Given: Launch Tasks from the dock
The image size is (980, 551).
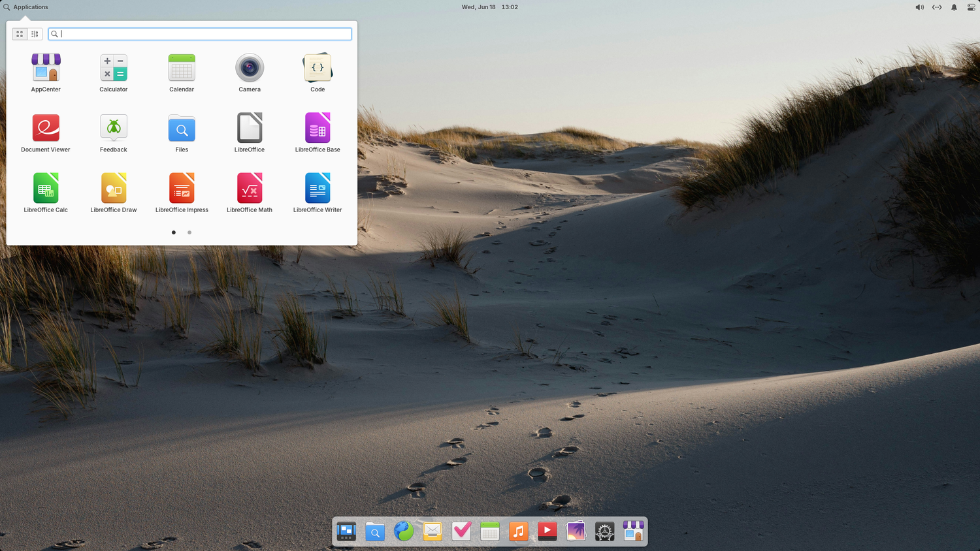Looking at the screenshot, I should pyautogui.click(x=461, y=531).
